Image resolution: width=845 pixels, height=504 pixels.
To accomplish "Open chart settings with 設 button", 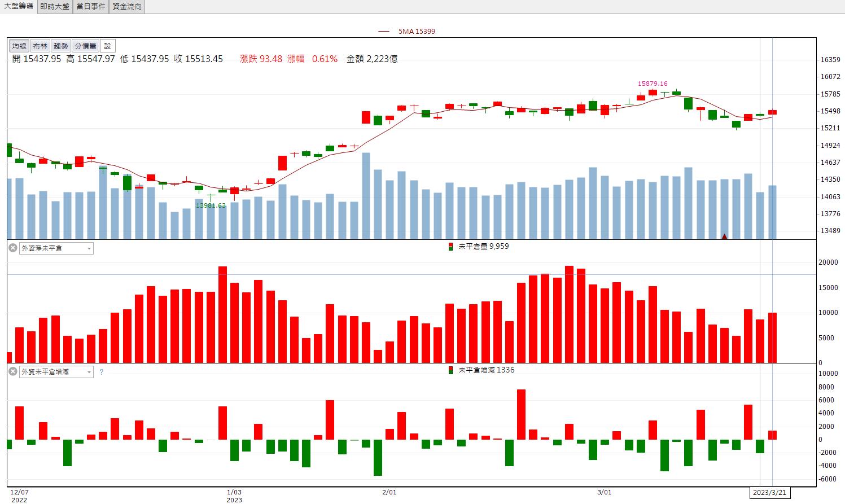I will (107, 46).
